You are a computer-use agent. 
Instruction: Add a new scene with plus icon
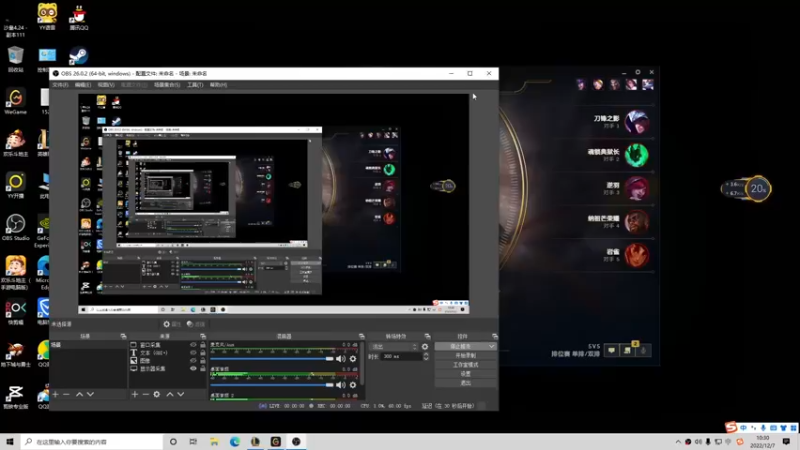coord(55,394)
